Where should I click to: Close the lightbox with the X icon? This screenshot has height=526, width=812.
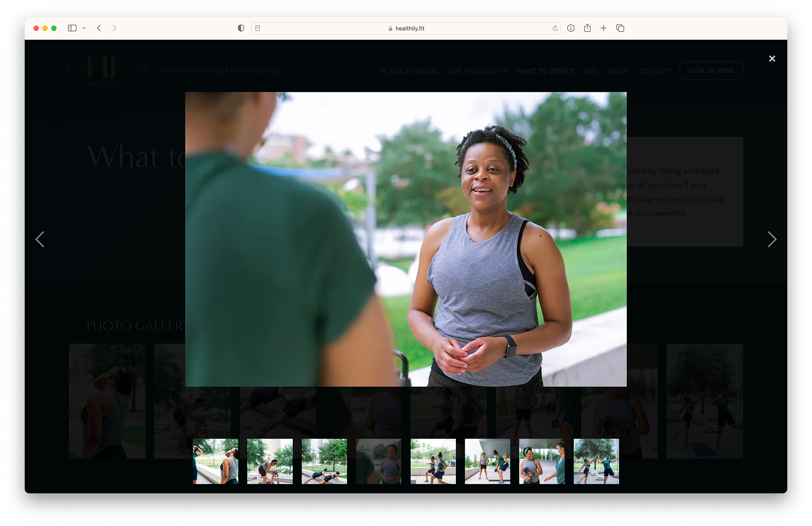[772, 59]
